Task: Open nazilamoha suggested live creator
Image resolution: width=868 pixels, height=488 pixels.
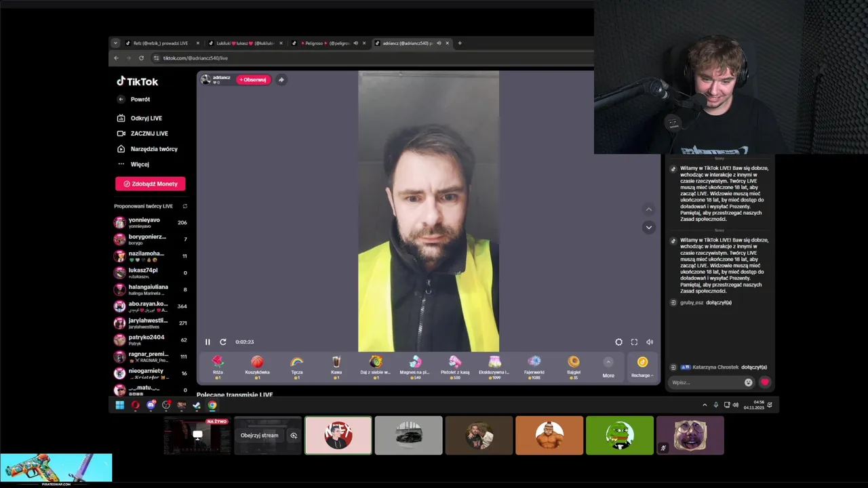Action: 151,256
